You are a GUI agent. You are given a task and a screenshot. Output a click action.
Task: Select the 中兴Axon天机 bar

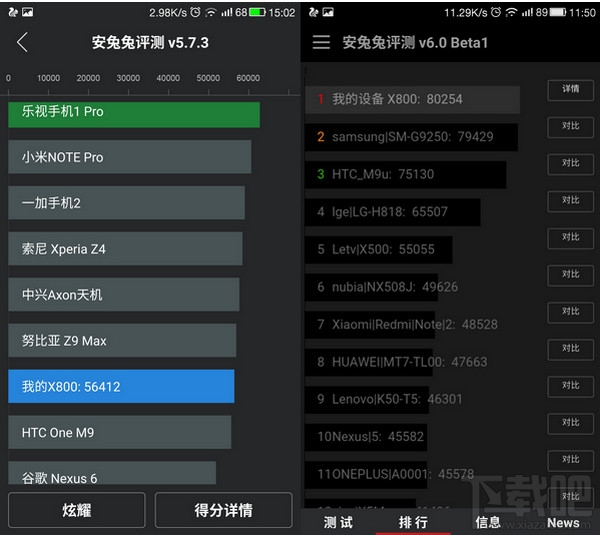pyautogui.click(x=124, y=294)
